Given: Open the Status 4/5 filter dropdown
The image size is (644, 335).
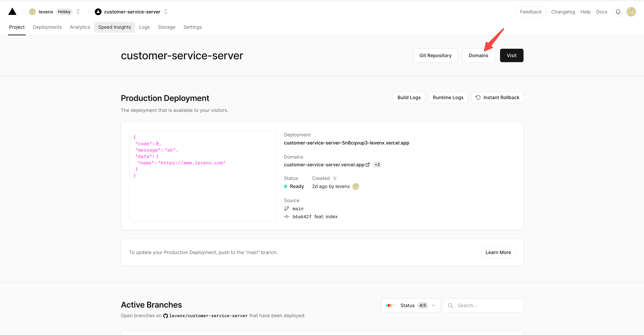Looking at the screenshot, I should click(410, 305).
